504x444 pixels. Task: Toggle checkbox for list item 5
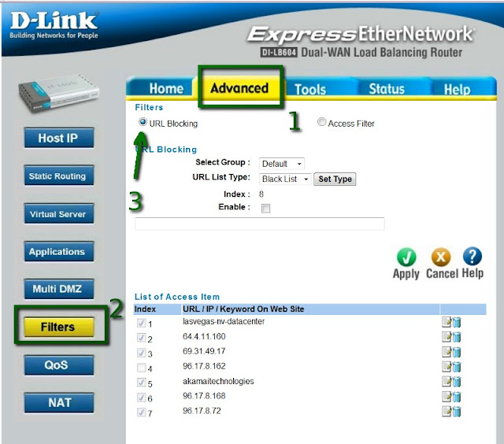click(x=142, y=382)
